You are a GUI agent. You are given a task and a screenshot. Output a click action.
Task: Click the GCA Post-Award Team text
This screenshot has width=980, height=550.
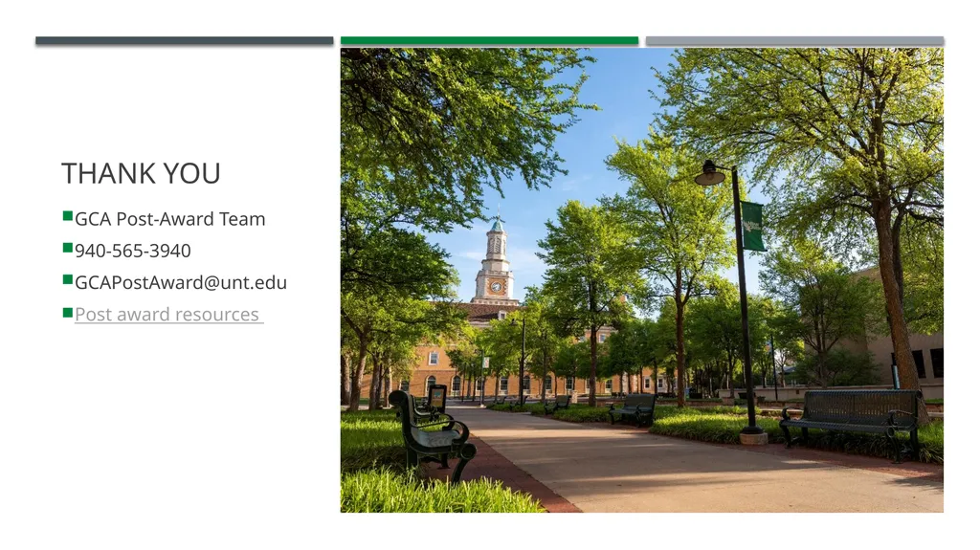click(170, 219)
